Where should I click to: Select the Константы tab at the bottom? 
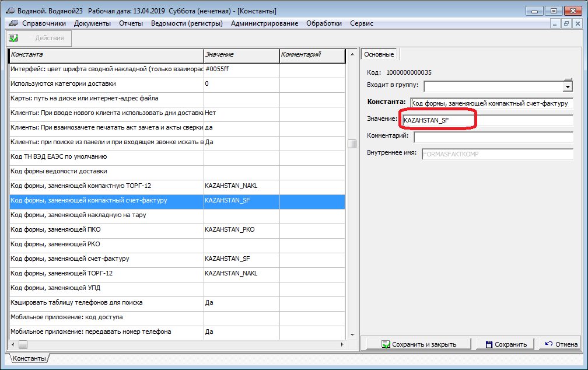[29, 358]
